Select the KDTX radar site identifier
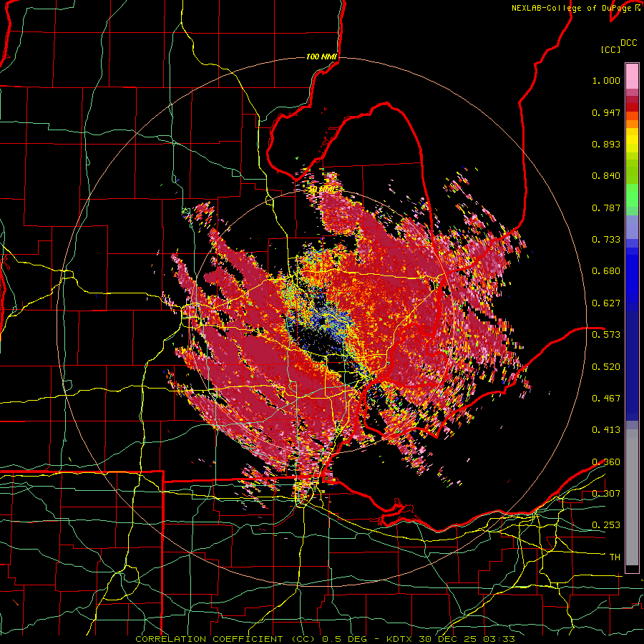 399,639
